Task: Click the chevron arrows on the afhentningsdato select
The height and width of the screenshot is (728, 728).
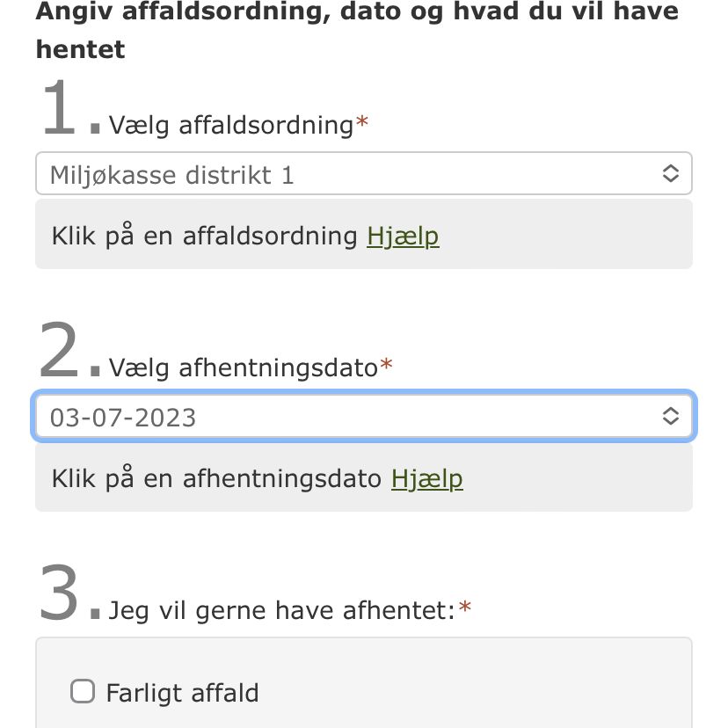Action: coord(670,417)
